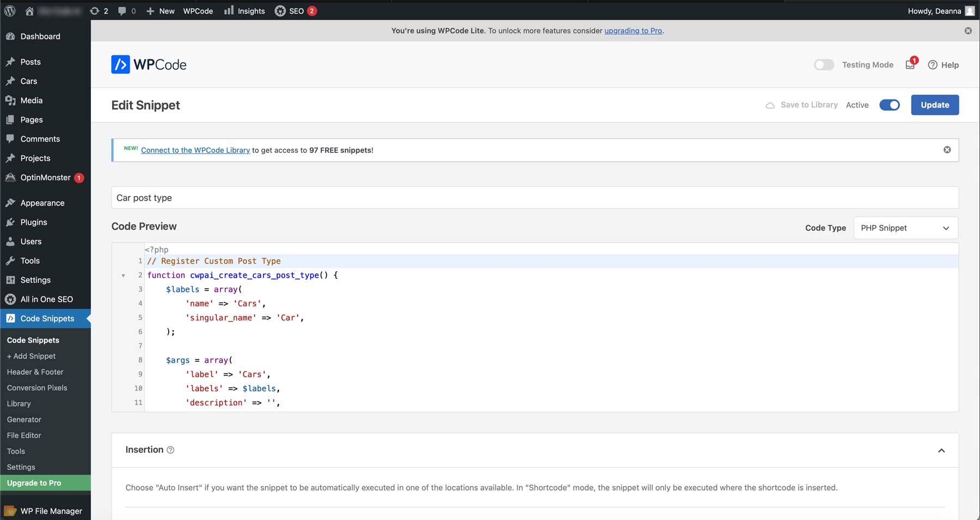
Task: Select Insights from the admin toolbar
Action: (x=244, y=10)
